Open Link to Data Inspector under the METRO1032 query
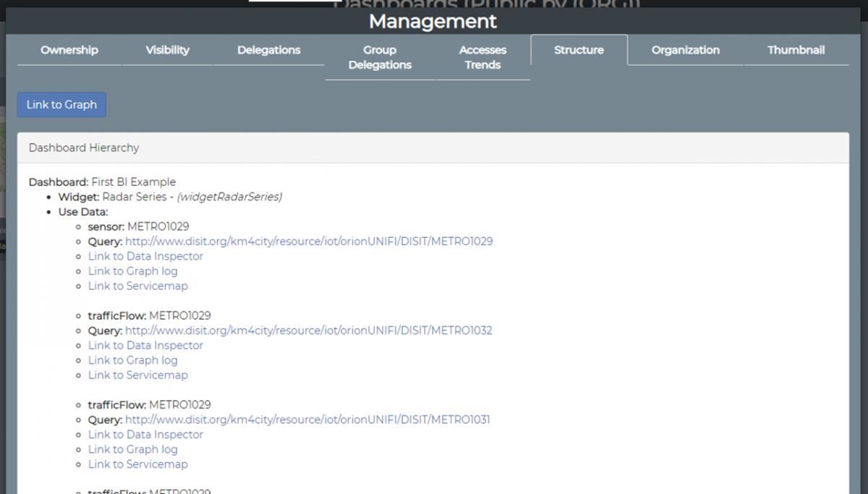Screen dimensions: 868x494 (x=145, y=345)
